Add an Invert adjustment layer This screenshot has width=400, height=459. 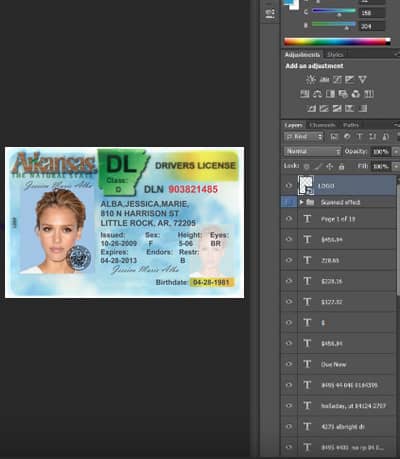(x=311, y=108)
